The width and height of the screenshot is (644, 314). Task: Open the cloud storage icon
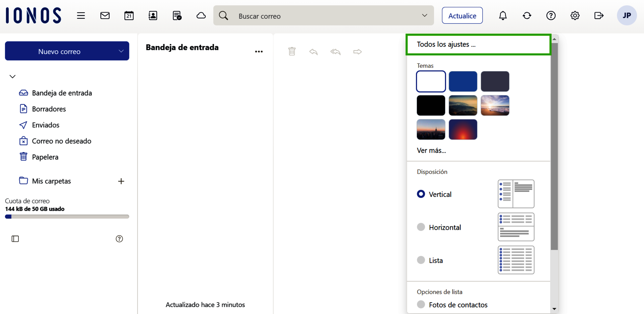point(201,15)
